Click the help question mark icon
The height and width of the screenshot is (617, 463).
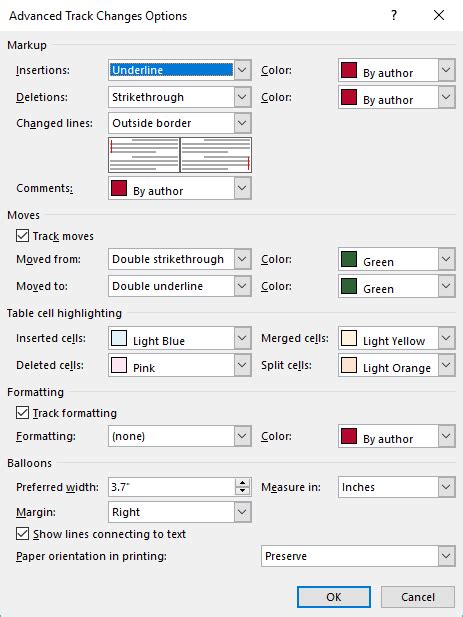coord(394,15)
